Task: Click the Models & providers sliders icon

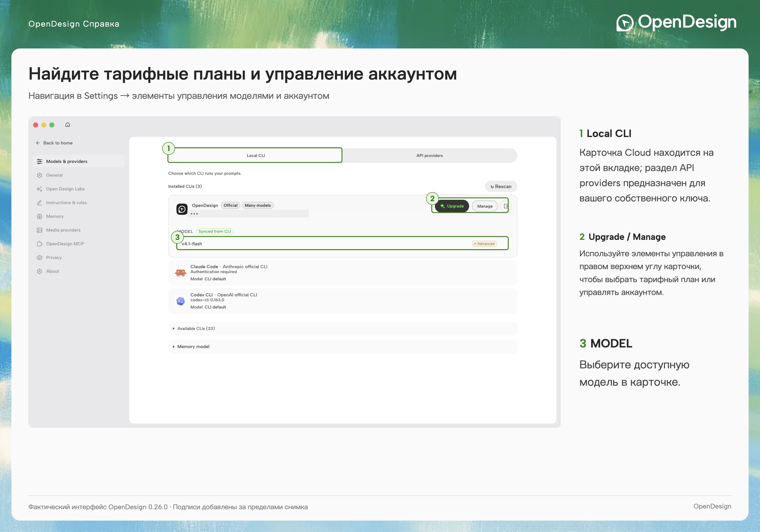Action: (39, 161)
